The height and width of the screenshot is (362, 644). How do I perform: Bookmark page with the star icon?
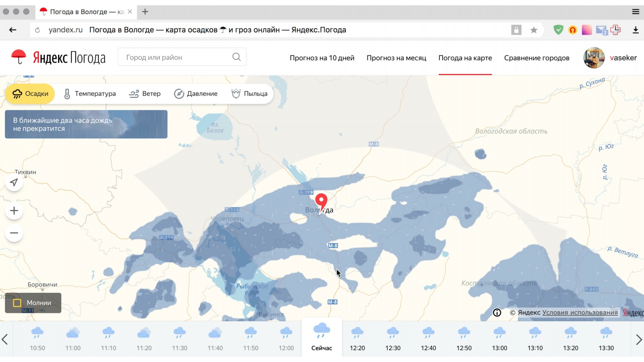click(534, 30)
